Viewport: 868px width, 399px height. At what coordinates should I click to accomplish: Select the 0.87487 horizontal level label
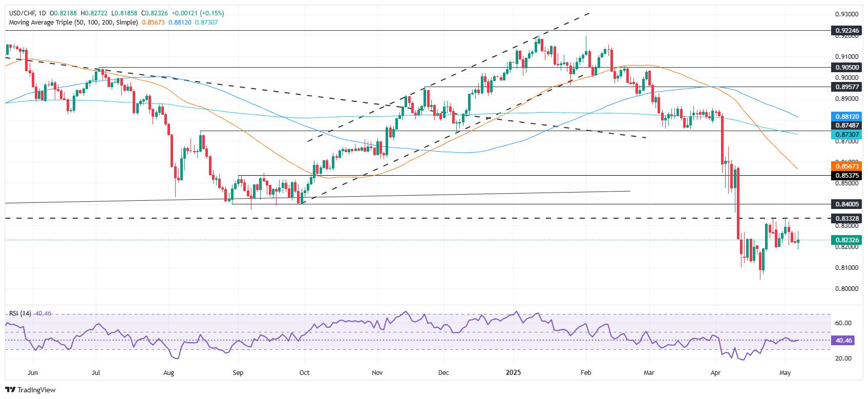(x=846, y=125)
